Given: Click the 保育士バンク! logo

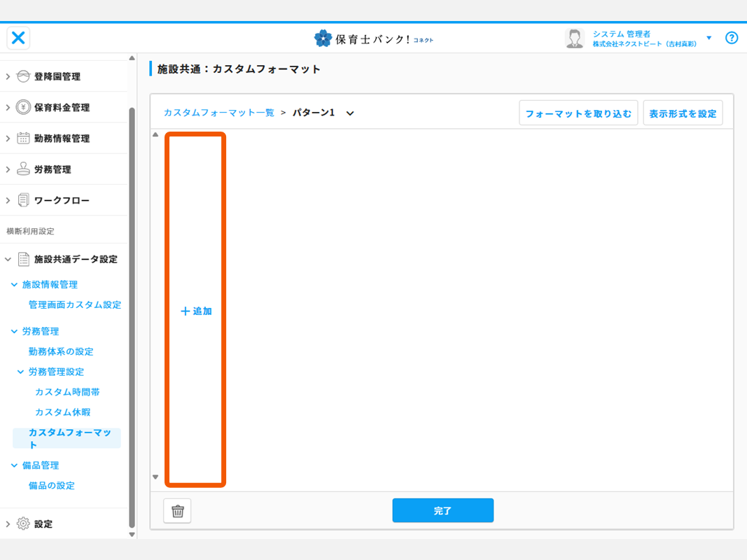Looking at the screenshot, I should pos(373,38).
